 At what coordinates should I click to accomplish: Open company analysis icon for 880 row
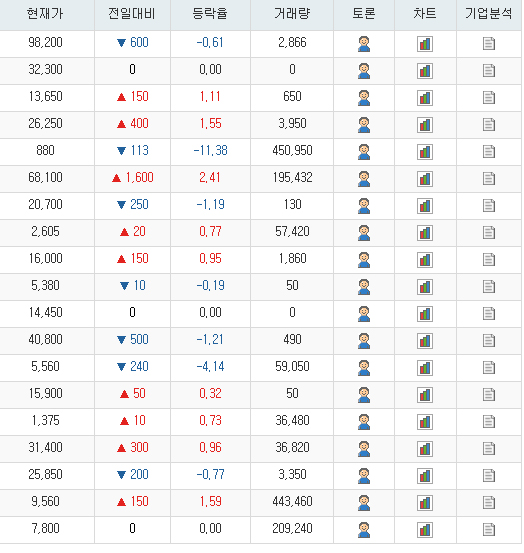[x=488, y=152]
